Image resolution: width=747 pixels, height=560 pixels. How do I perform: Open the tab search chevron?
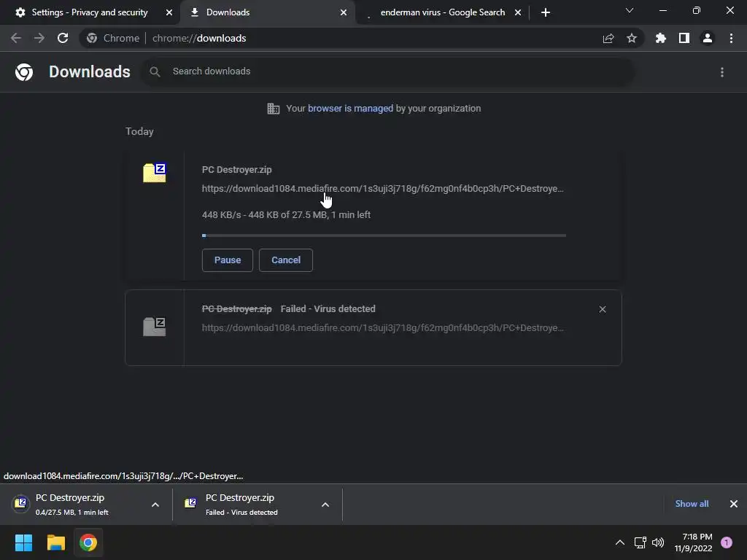[x=630, y=10]
